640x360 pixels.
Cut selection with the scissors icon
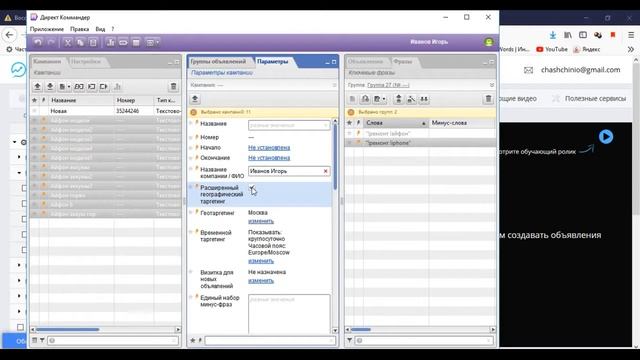coord(68,42)
